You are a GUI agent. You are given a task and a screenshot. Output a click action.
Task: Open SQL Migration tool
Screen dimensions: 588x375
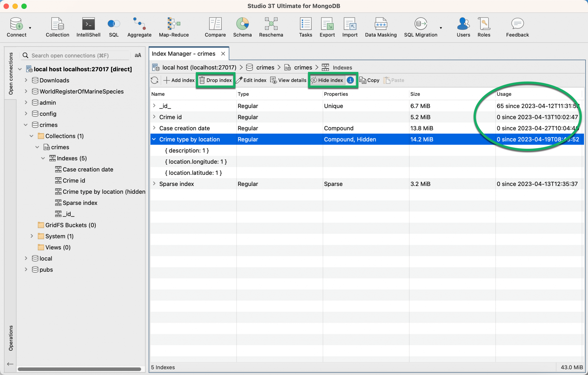coord(421,27)
